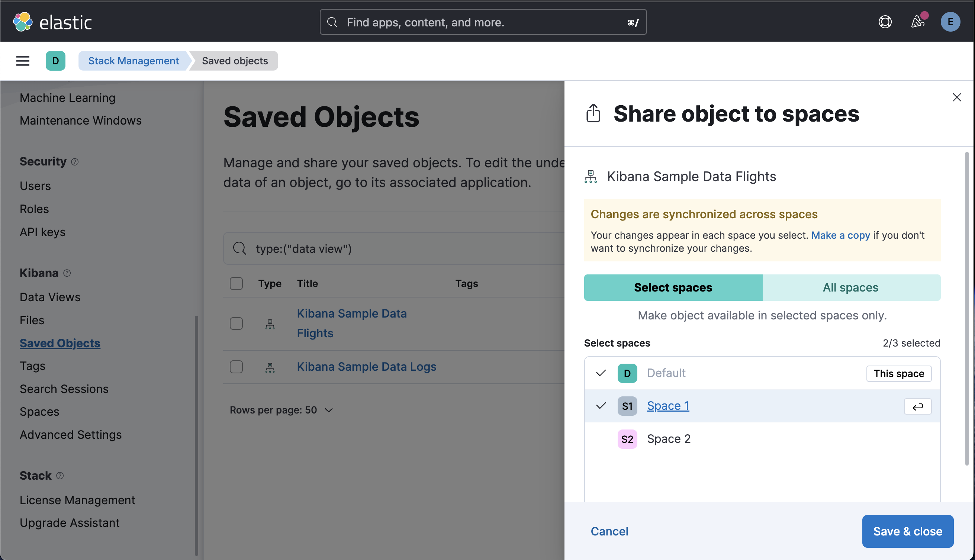975x560 pixels.
Task: Click the user avatar in the top right
Action: (x=950, y=22)
